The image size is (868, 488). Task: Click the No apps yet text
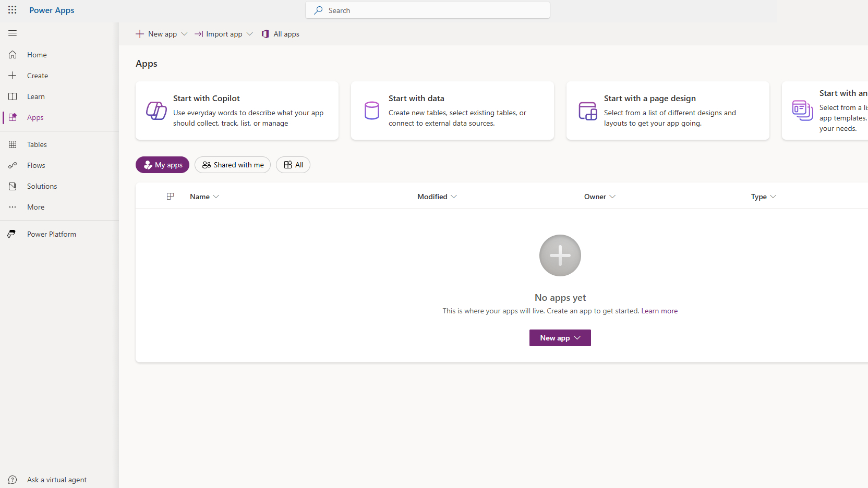pos(560,298)
